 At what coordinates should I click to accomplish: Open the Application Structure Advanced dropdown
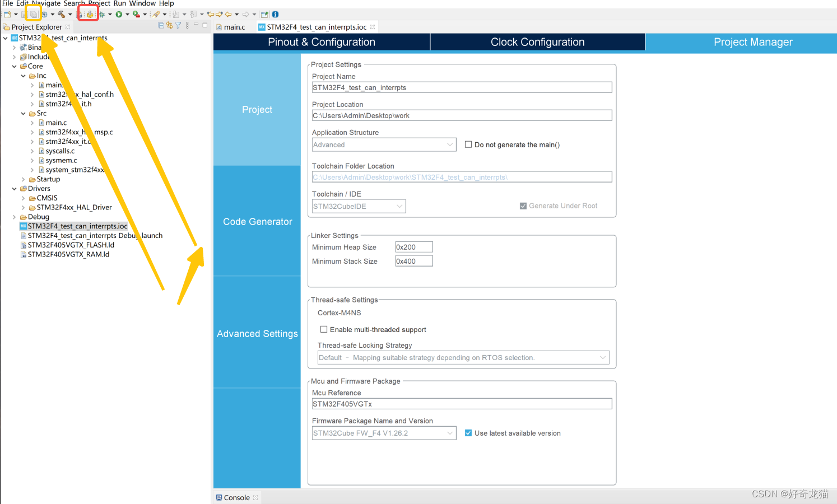384,144
